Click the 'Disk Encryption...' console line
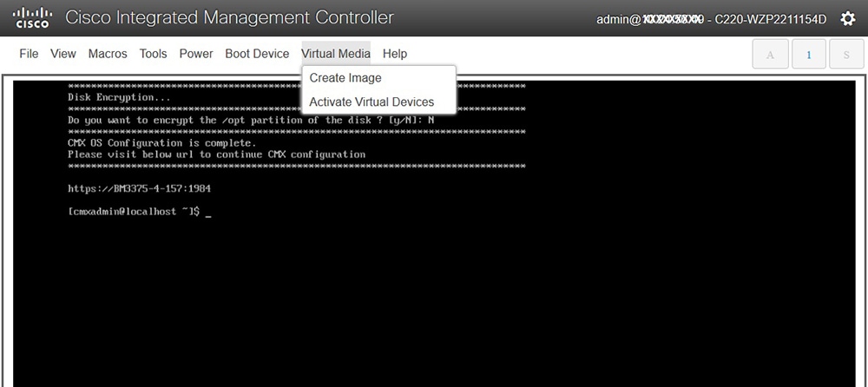Viewport: 868px width, 387px height. click(119, 97)
